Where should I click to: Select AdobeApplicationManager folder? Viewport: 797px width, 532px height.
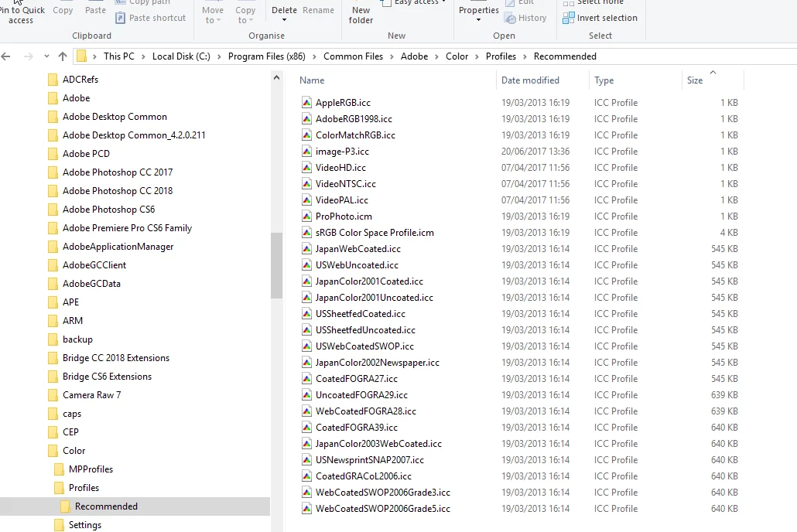pyautogui.click(x=118, y=247)
